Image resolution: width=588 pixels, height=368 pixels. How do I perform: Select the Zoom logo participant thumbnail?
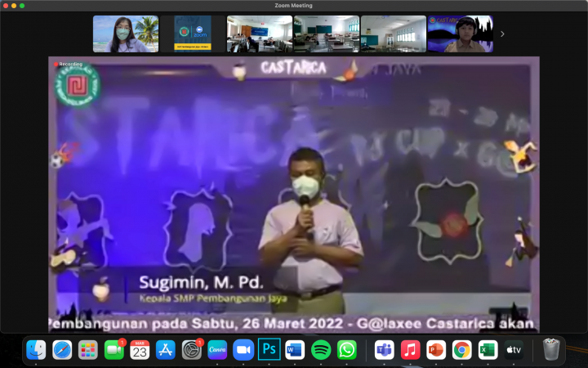(192, 34)
